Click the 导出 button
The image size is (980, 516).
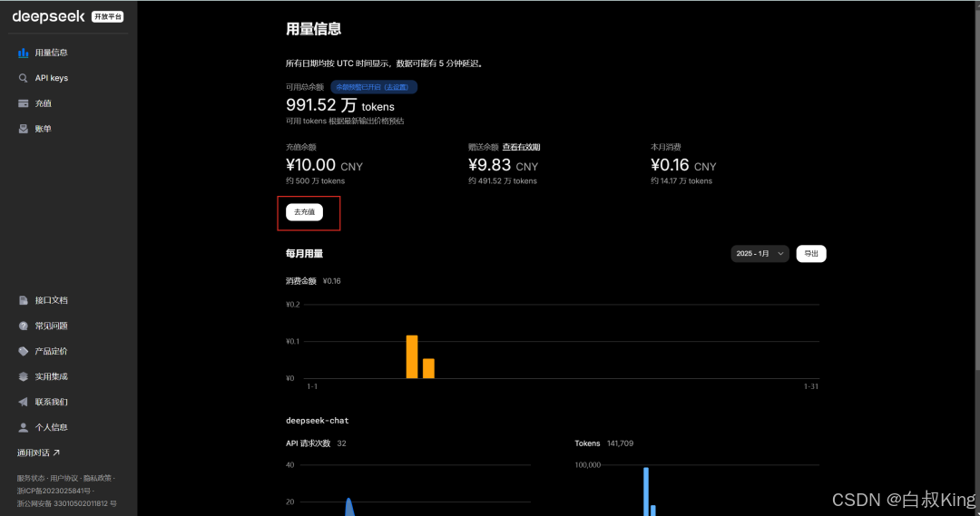click(x=810, y=254)
